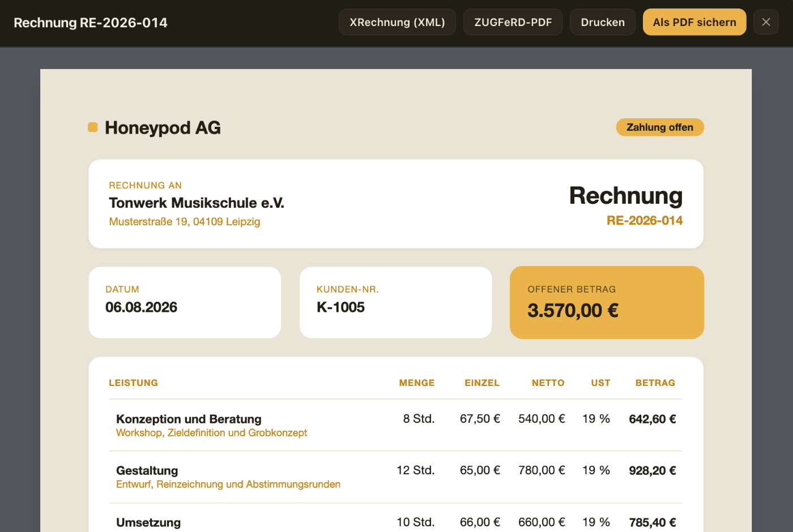Click the open amount 3.570,00 €

tap(573, 310)
